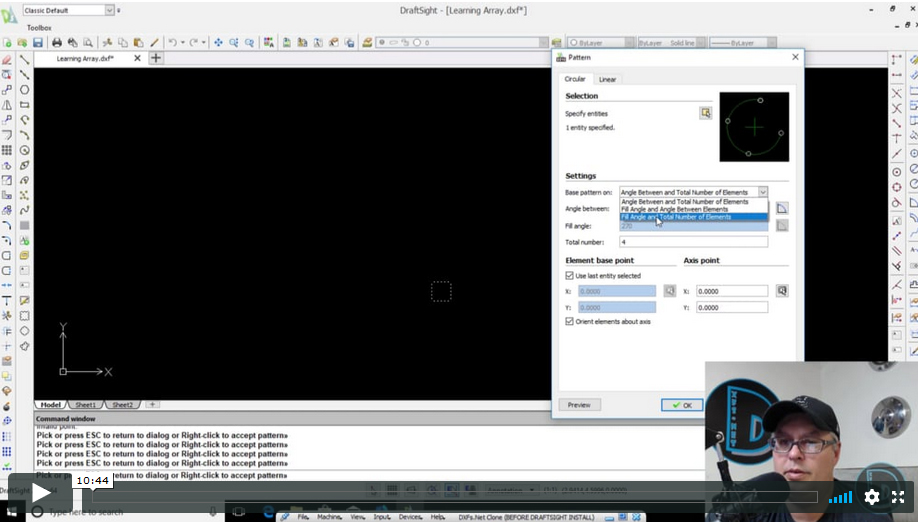Viewport: 918px width, 522px height.
Task: Choose Fill Angle and Total Number of Elements
Action: [694, 217]
